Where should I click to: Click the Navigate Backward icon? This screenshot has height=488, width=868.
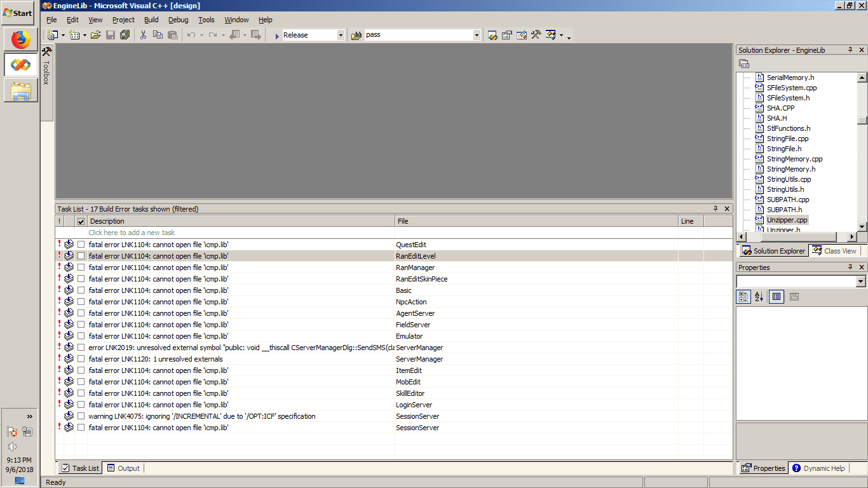tap(234, 35)
